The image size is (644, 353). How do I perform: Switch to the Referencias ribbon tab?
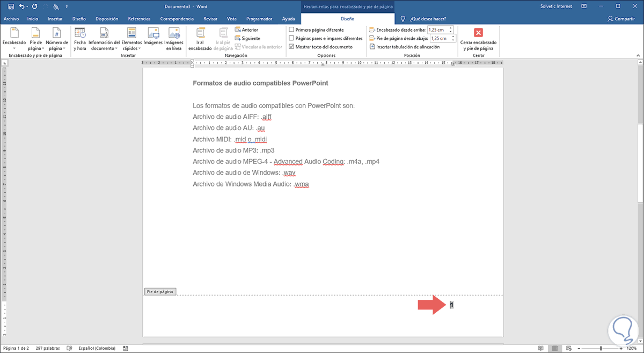[x=139, y=18]
